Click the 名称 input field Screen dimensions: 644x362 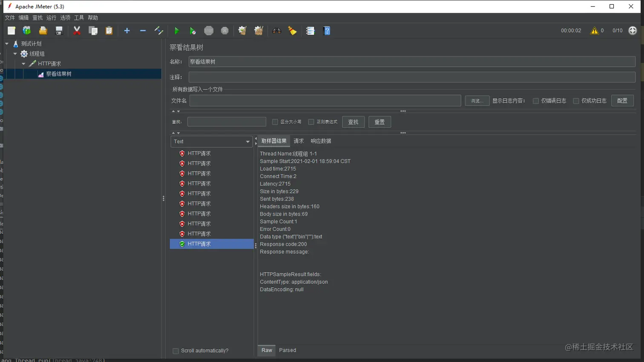(x=412, y=62)
